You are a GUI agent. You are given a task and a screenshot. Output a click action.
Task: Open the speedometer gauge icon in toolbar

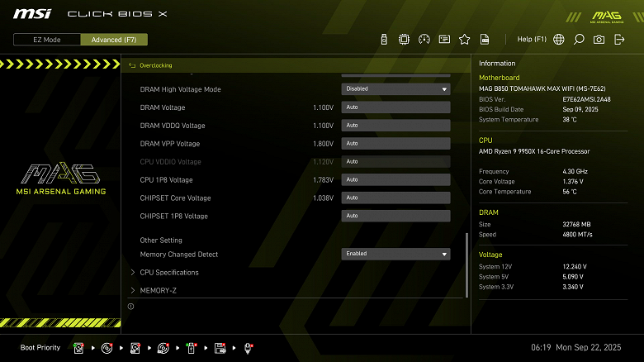(x=424, y=40)
